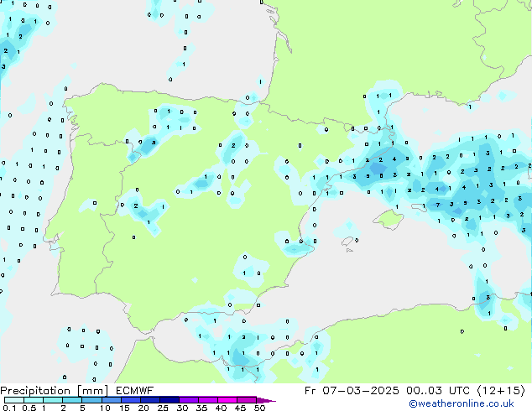The image size is (532, 411).
Task: Open the weatheronline.co.uk copyright link
Action: (461, 403)
